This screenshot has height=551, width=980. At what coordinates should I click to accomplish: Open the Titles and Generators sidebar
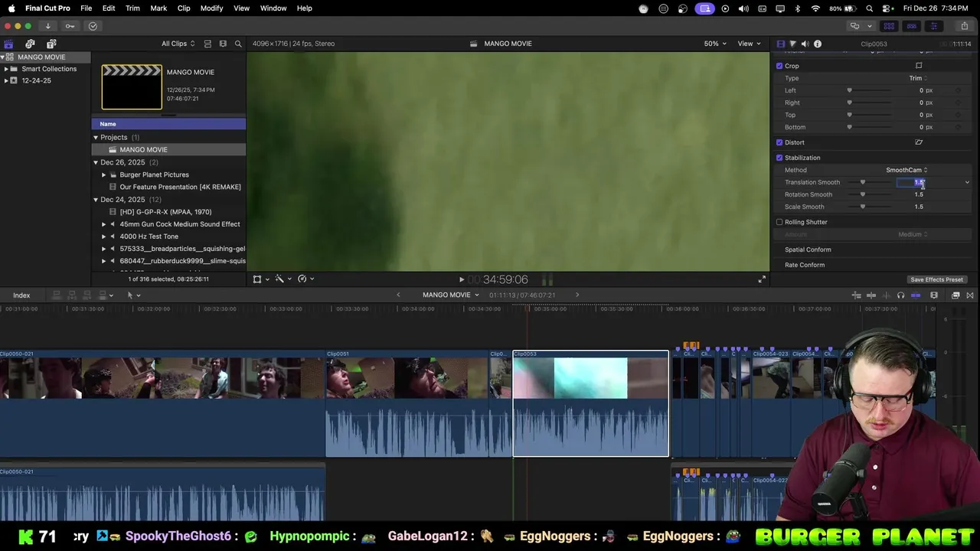pos(51,44)
